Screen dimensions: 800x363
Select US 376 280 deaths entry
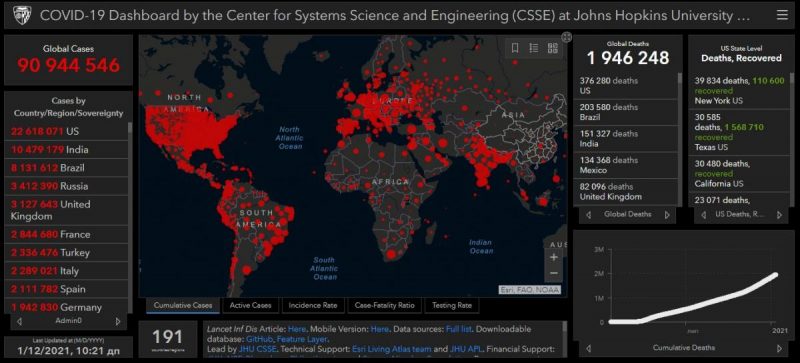626,86
